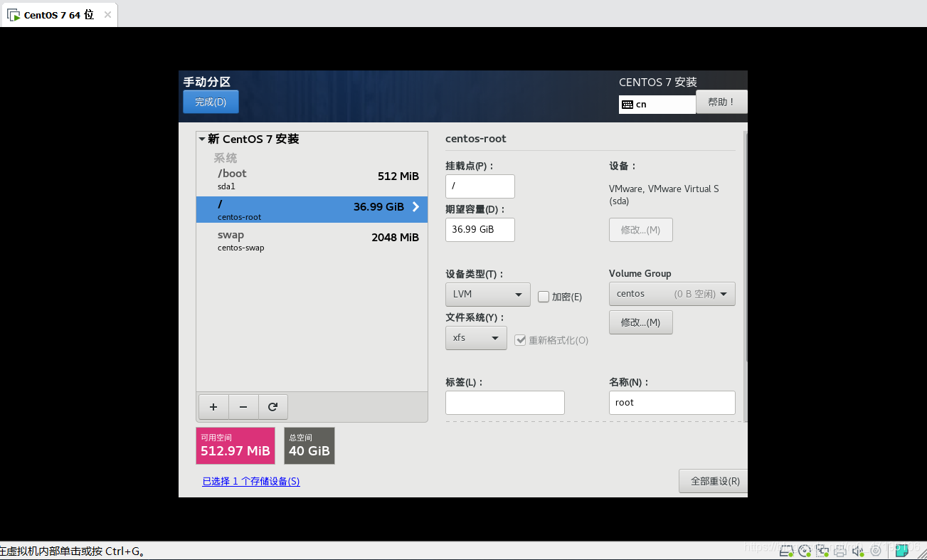Click the VMware CD/DVD drive status icon

(x=805, y=550)
